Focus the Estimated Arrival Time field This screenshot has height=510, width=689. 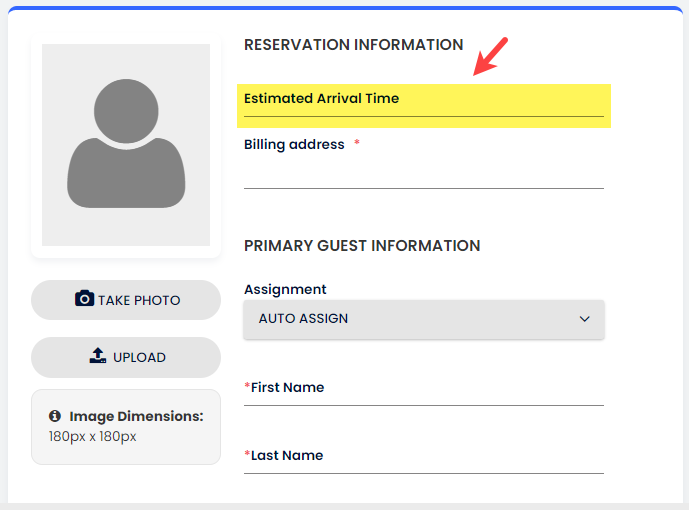click(x=423, y=107)
